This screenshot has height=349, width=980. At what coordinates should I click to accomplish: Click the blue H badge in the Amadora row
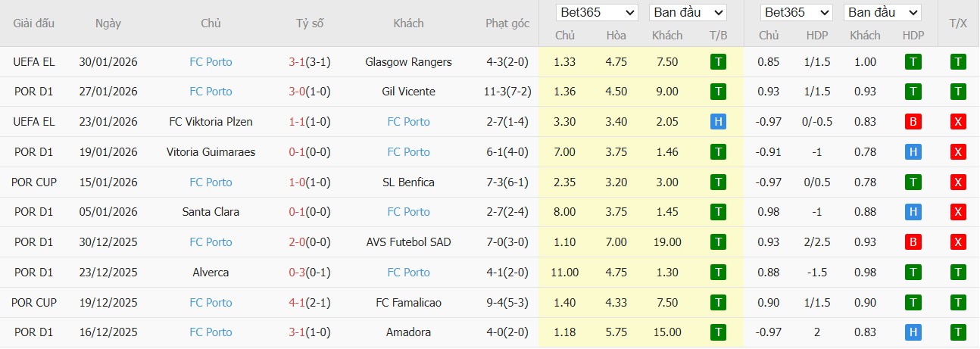tap(913, 332)
